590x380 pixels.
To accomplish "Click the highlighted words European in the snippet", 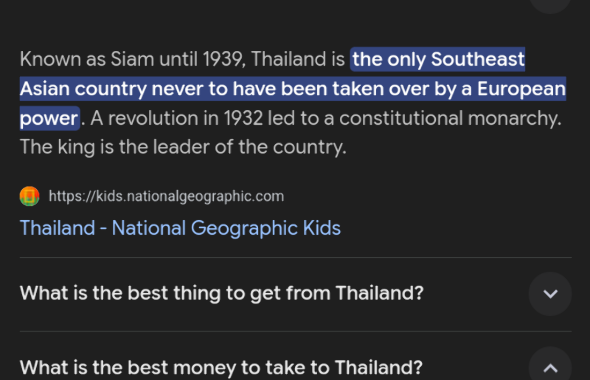I will pos(521,89).
